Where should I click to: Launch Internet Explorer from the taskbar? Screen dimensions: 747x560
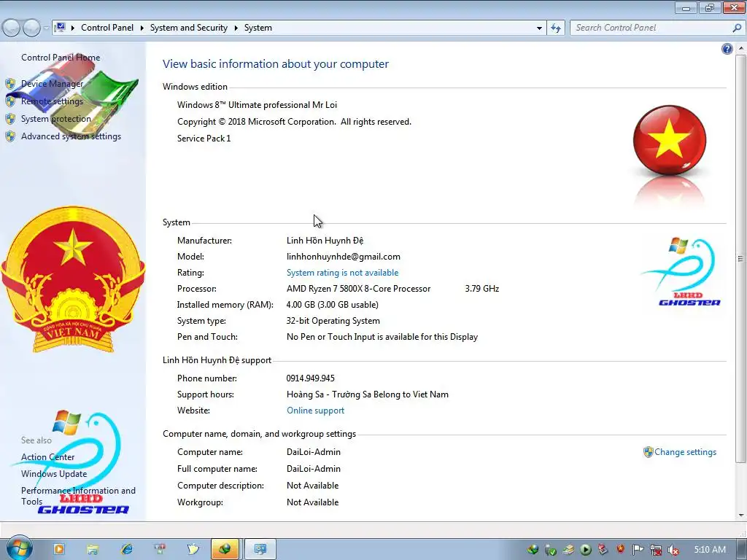(127, 549)
